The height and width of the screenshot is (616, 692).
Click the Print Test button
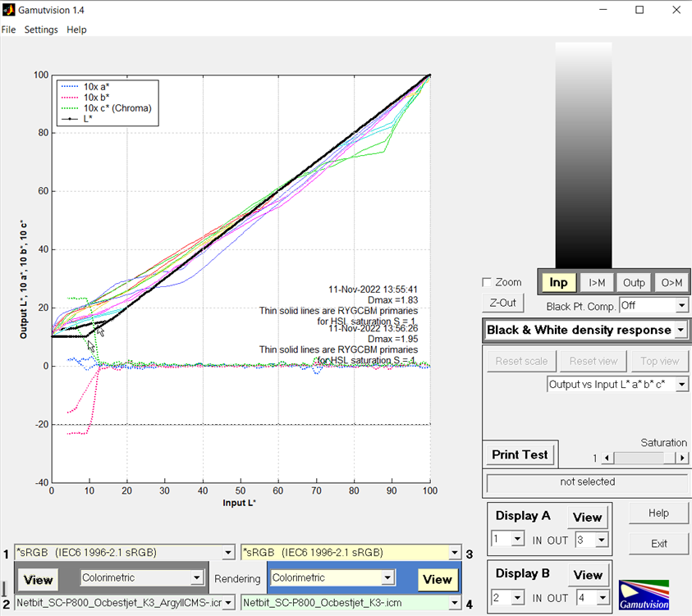[520, 454]
